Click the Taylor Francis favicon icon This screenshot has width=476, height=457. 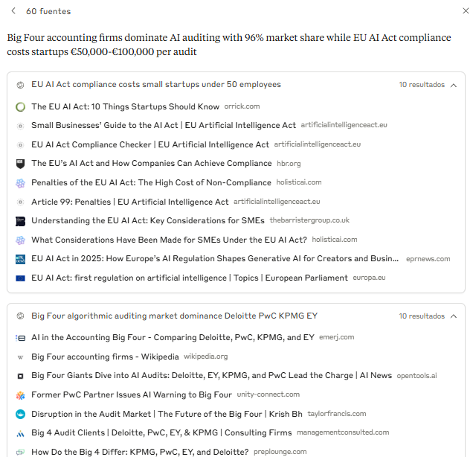(x=21, y=414)
